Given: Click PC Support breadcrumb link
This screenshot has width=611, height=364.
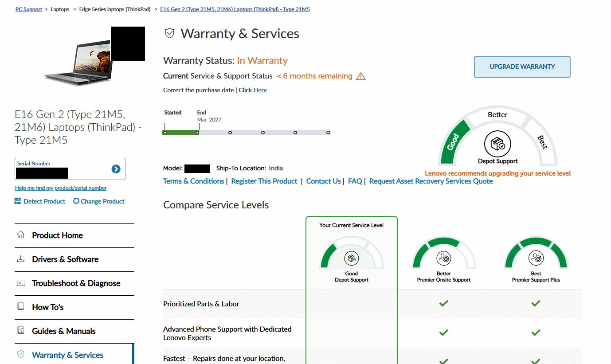Looking at the screenshot, I should tap(29, 9).
